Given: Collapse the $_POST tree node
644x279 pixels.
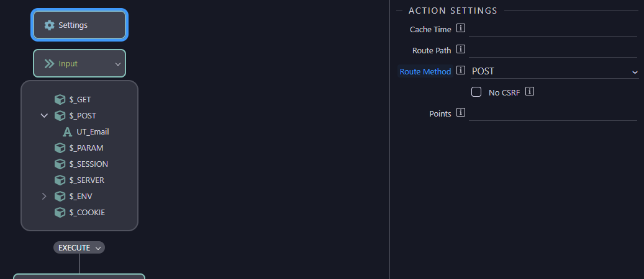Looking at the screenshot, I should [x=44, y=116].
